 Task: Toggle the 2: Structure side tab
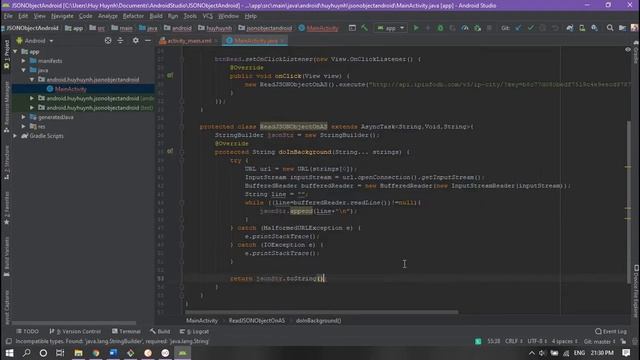click(x=6, y=162)
